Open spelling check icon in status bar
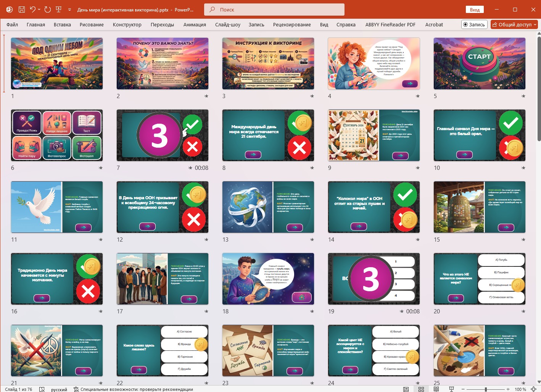 tap(42, 389)
